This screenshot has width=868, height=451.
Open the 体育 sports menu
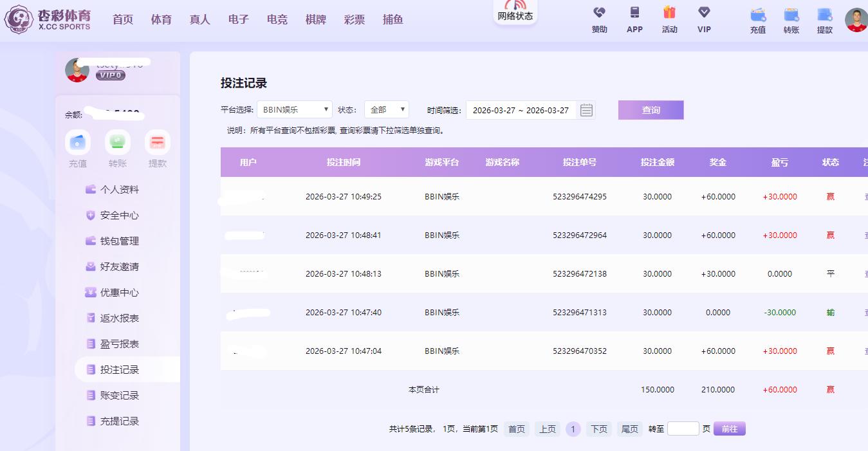pyautogui.click(x=162, y=19)
